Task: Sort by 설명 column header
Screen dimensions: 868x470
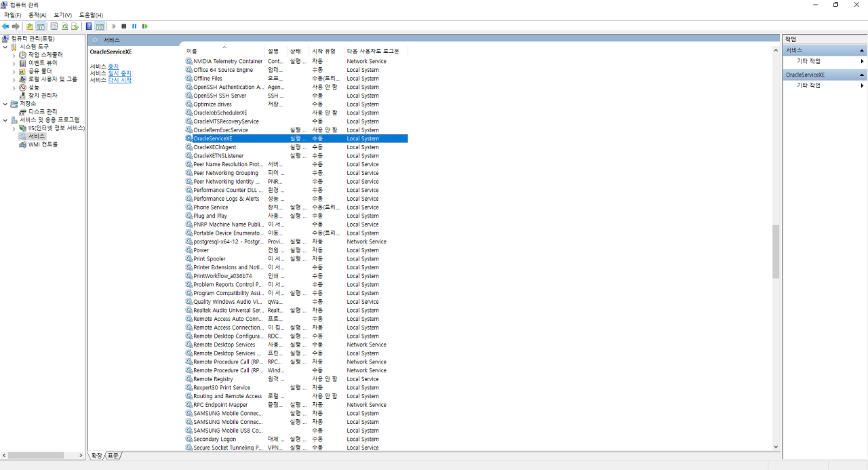Action: tap(275, 51)
